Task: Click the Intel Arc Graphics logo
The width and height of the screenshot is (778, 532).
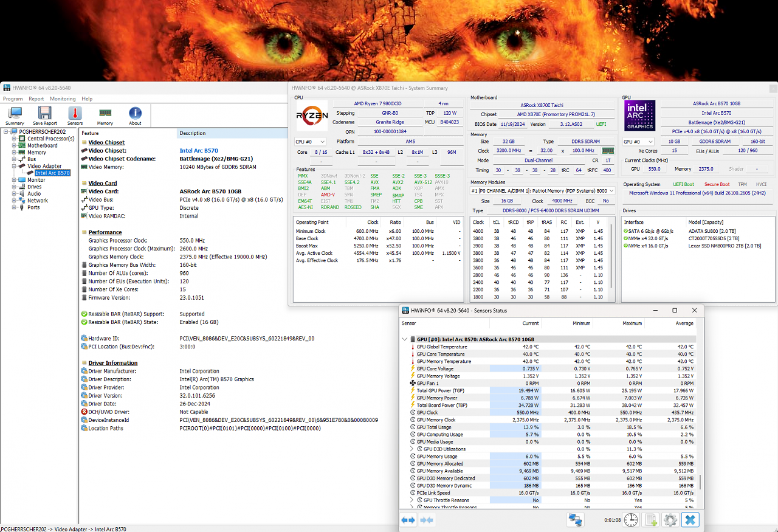Action: click(640, 116)
